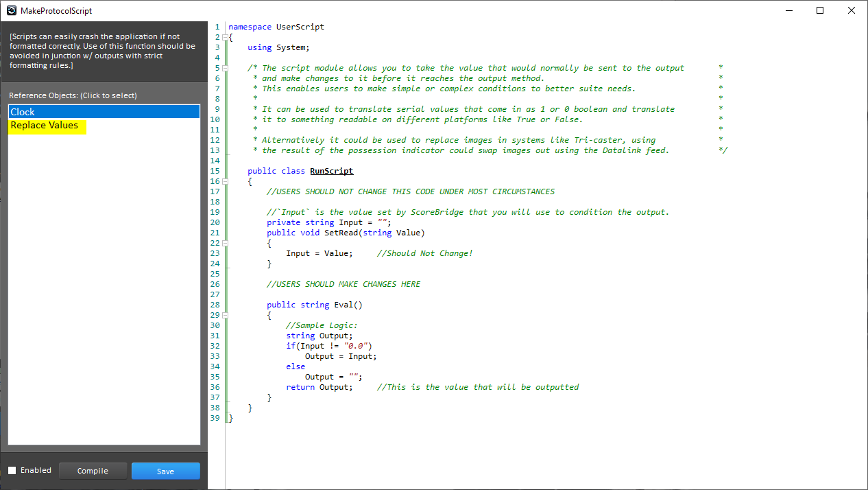Click the yellow-highlighted Replace Values entry
The height and width of the screenshot is (490, 868).
[45, 125]
